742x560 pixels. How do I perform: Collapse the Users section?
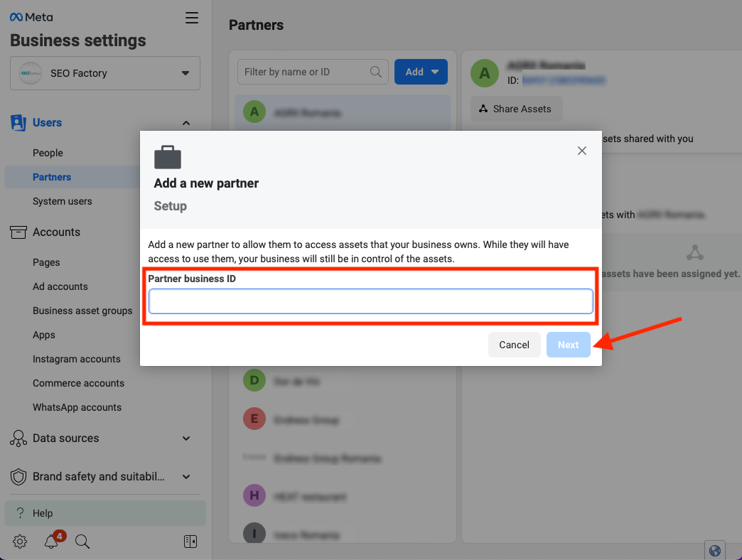pos(186,123)
